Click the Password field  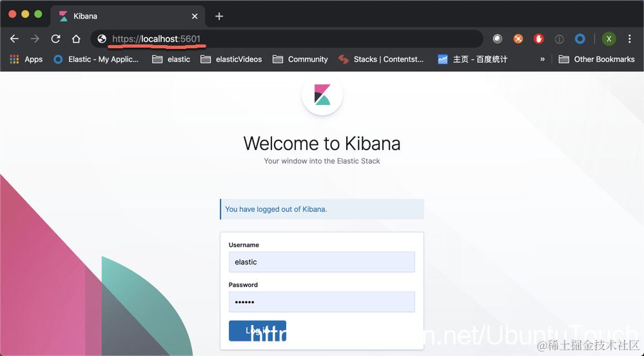point(322,302)
